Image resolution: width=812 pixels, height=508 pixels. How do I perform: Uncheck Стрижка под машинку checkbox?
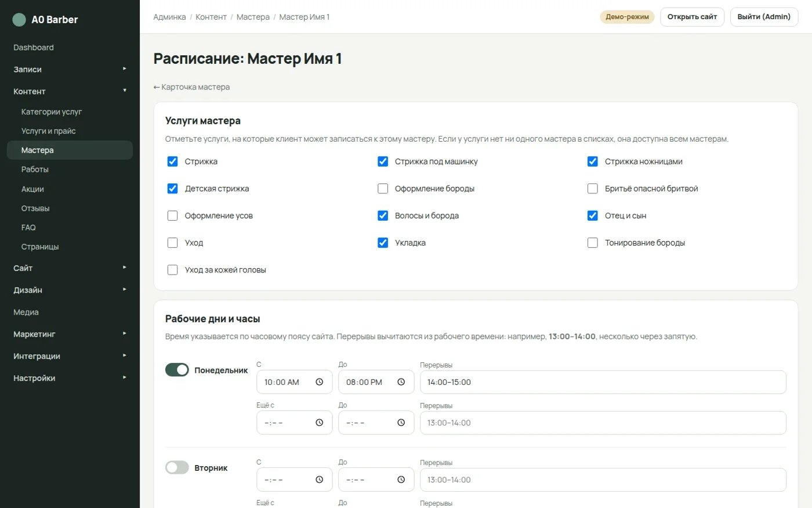(x=383, y=161)
